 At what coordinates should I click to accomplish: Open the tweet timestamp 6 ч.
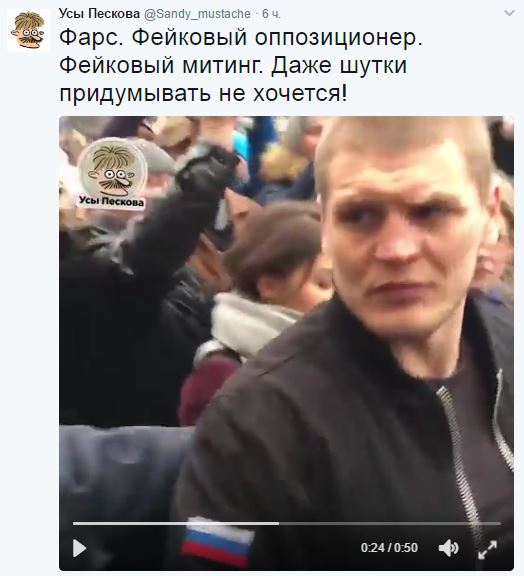coord(271,14)
